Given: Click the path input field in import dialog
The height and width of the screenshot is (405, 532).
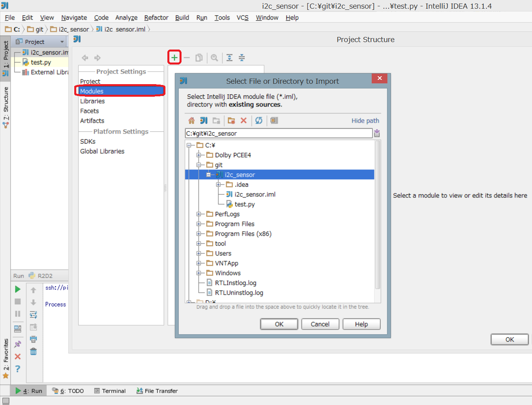Looking at the screenshot, I should (x=279, y=133).
